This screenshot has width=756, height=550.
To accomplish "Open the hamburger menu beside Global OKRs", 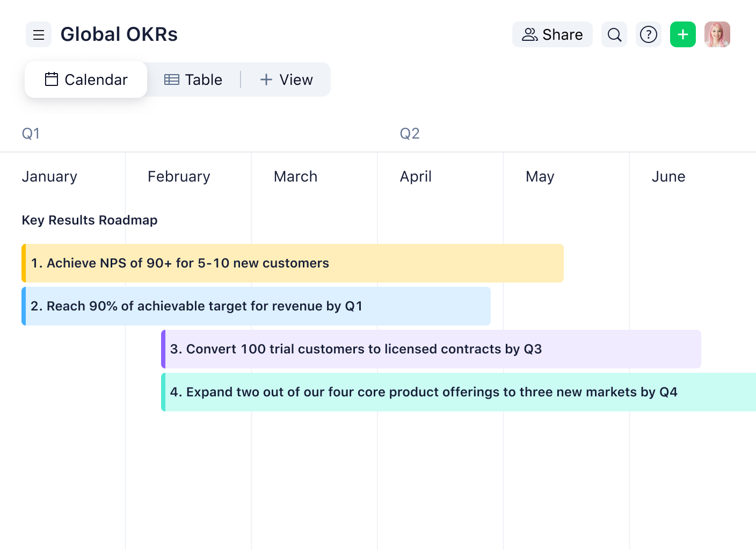I will [39, 34].
